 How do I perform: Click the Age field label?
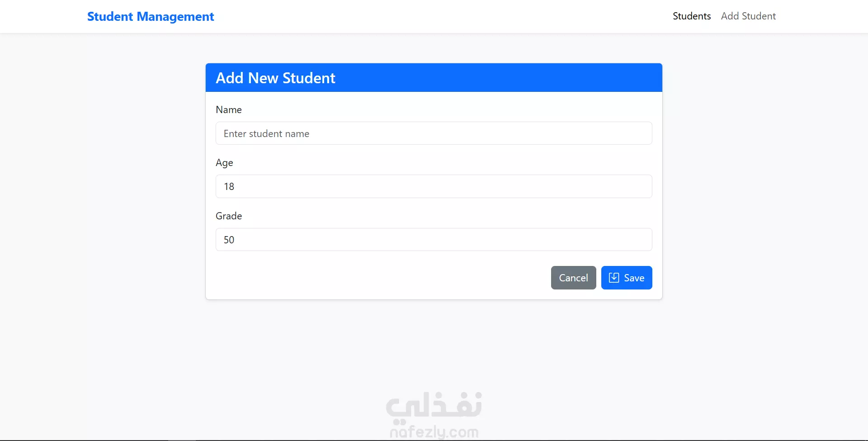click(224, 163)
